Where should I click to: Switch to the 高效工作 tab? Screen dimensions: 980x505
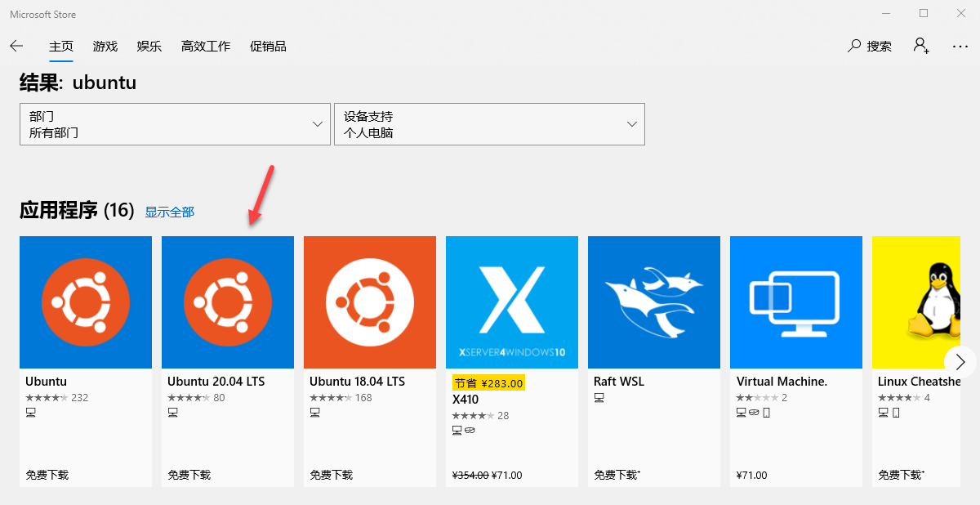coord(206,47)
